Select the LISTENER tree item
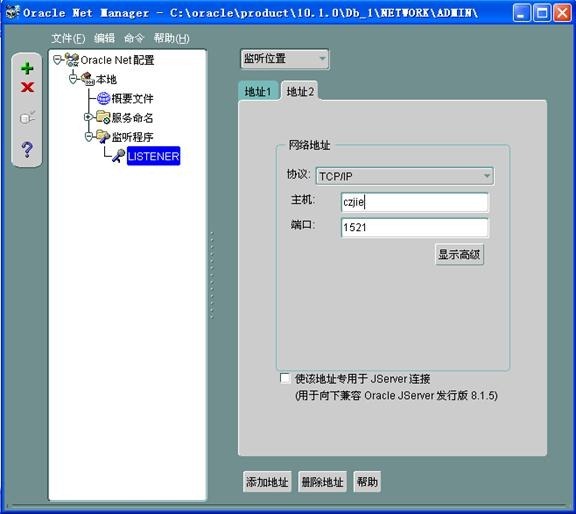Screen dimensions: 576x514 click(x=154, y=156)
